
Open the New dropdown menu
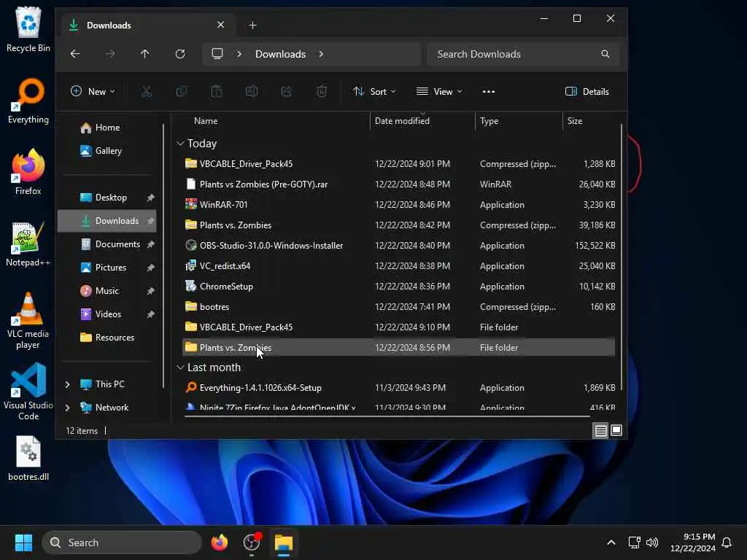[93, 91]
